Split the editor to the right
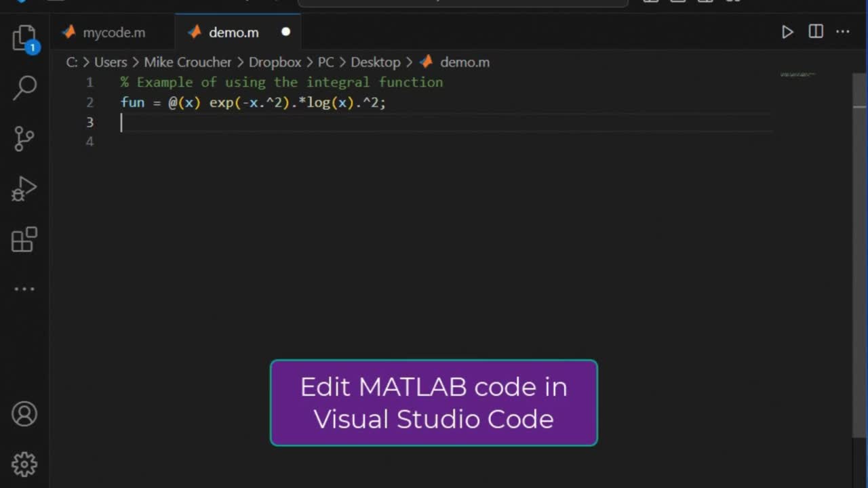 816,32
